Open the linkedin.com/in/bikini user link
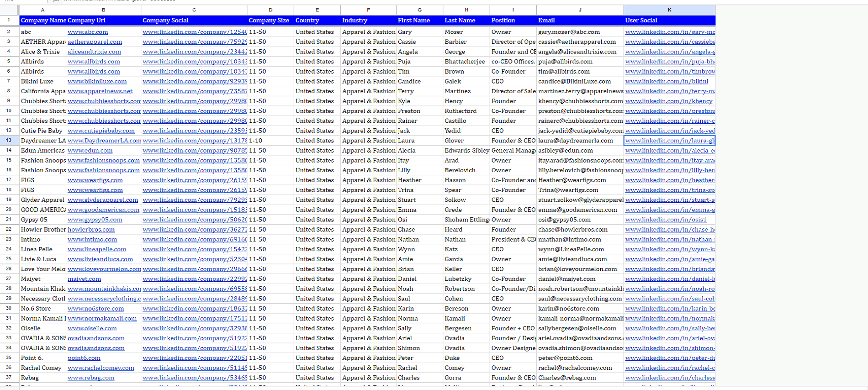The image size is (868, 390). (x=667, y=81)
